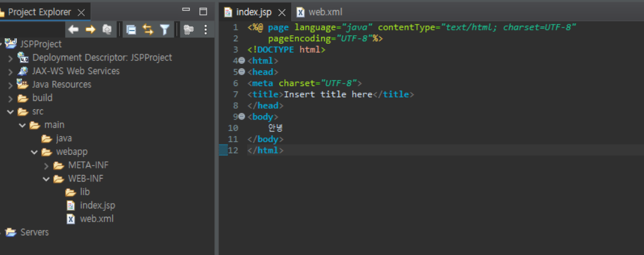644x255 pixels.
Task: Minimize the Project Explorer view
Action: point(186,10)
